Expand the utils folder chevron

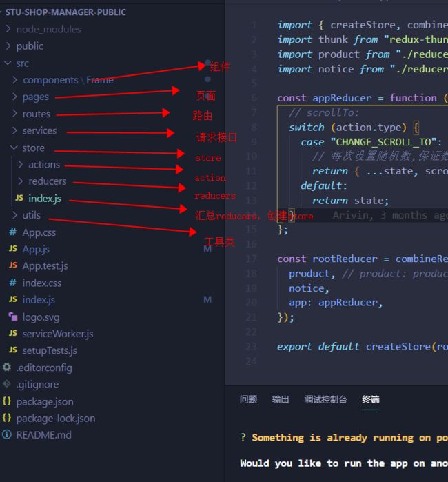point(14,215)
